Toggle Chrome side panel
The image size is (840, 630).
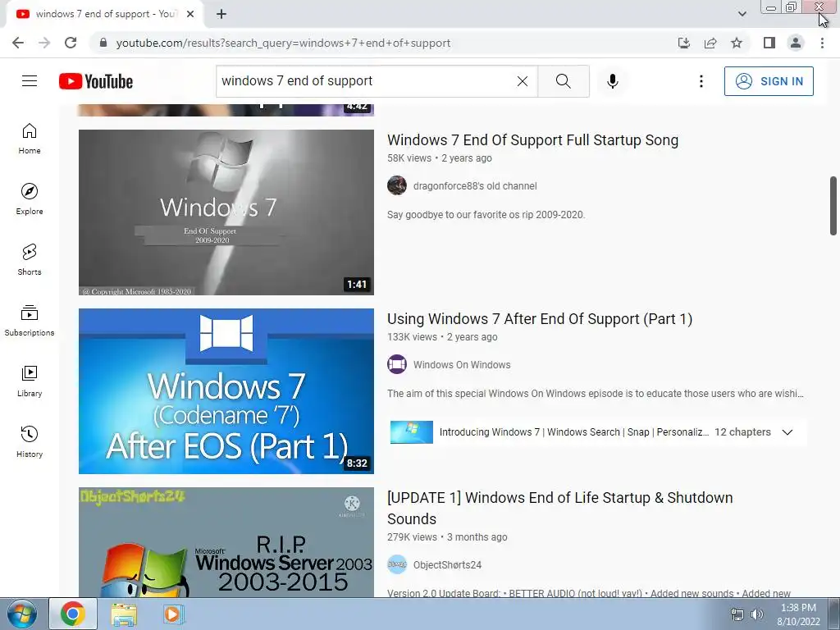769,43
